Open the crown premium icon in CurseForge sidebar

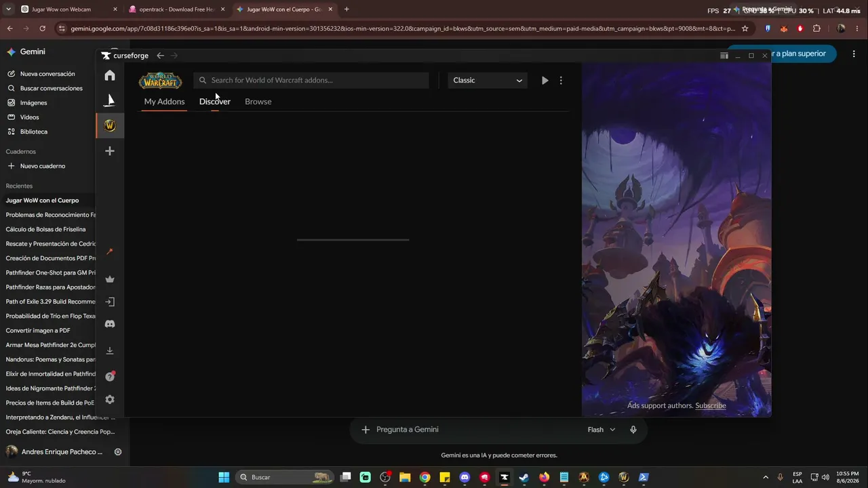tap(110, 279)
